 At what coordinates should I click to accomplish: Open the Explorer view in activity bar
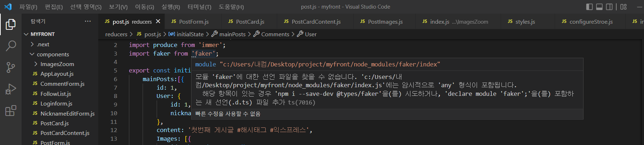pos(11,24)
